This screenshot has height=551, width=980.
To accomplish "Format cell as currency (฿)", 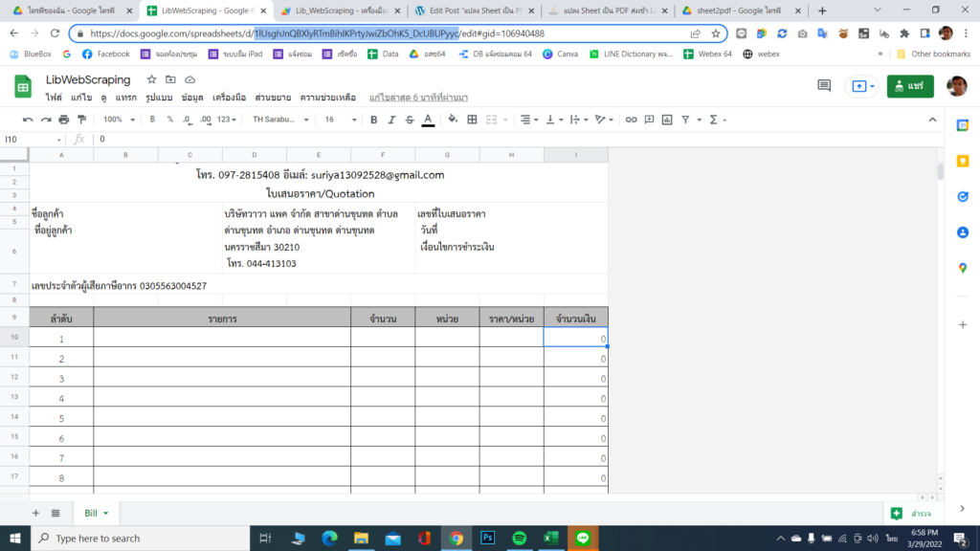I will (x=152, y=120).
